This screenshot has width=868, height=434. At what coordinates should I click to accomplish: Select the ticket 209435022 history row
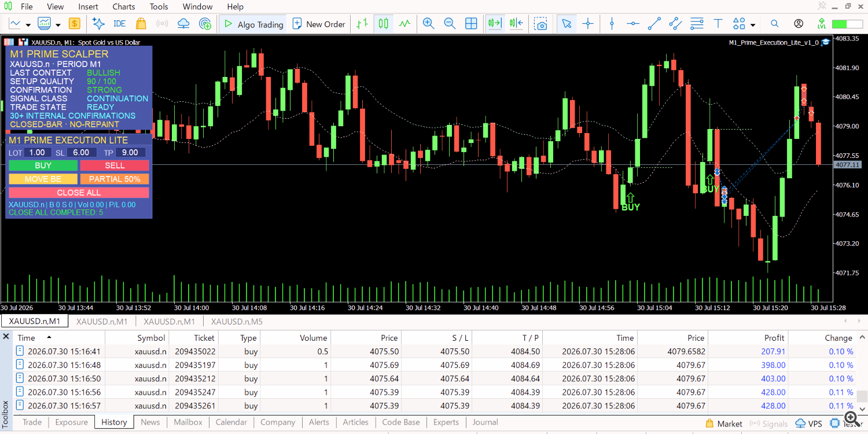435,351
